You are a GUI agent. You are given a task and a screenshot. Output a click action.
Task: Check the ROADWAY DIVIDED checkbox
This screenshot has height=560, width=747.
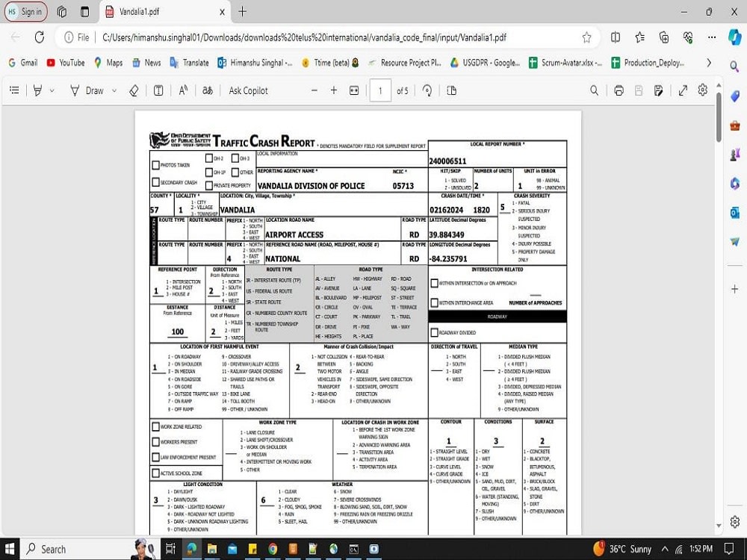(x=435, y=332)
